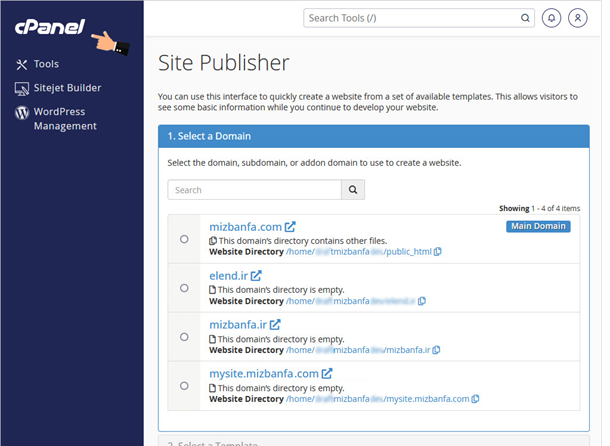Focus the Search Tools field
Image resolution: width=610 pixels, height=446 pixels.
419,18
